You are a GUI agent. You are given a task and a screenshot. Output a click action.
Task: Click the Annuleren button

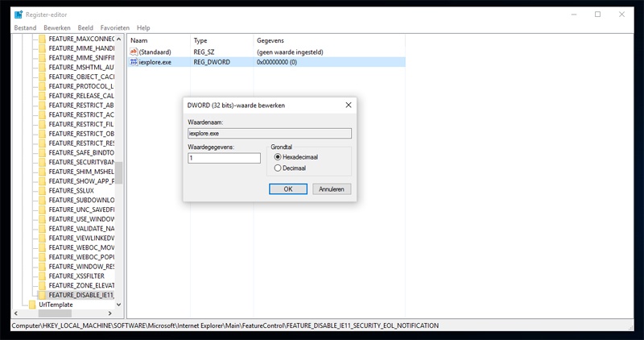pyautogui.click(x=332, y=189)
